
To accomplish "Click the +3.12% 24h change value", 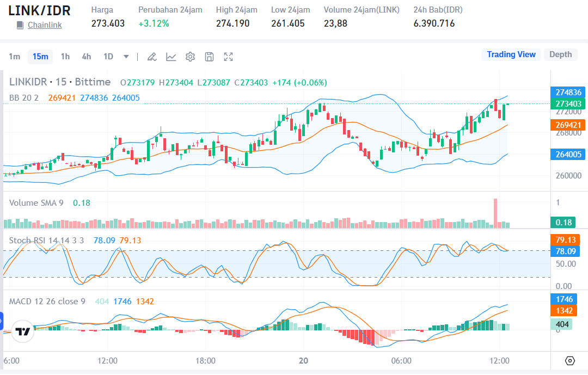I will point(154,23).
